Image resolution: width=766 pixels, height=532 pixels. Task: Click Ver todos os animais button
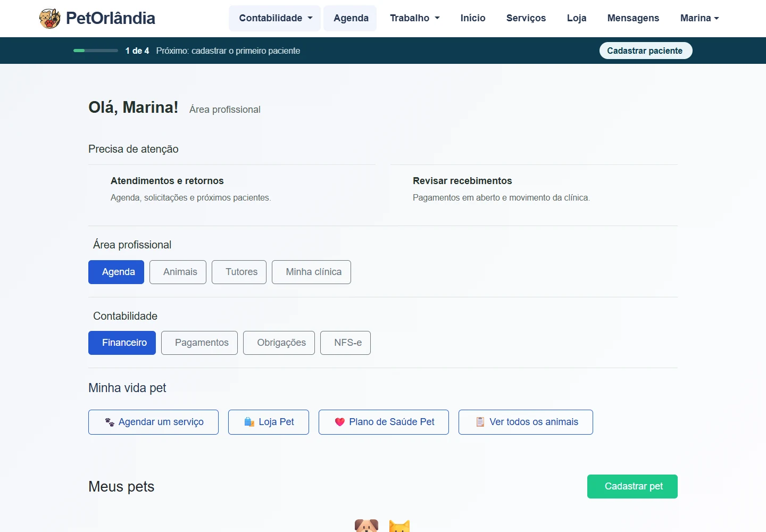526,422
